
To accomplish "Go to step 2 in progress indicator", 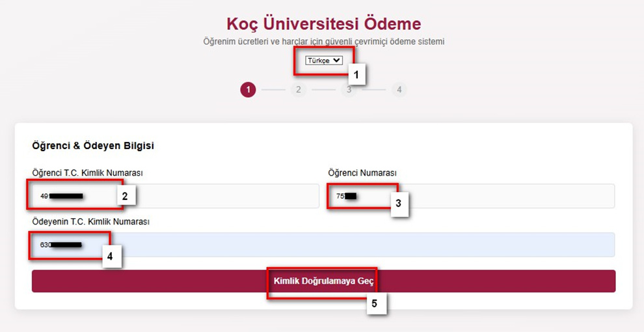I will (x=298, y=90).
